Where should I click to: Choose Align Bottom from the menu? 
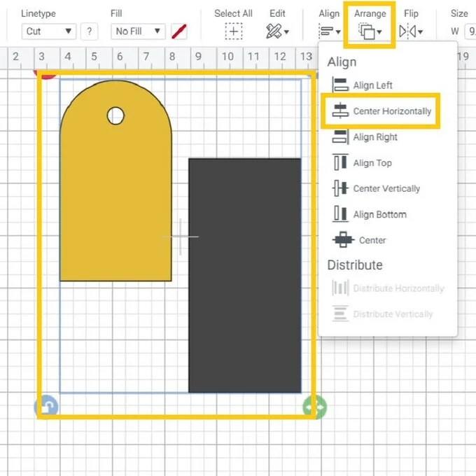pos(370,214)
